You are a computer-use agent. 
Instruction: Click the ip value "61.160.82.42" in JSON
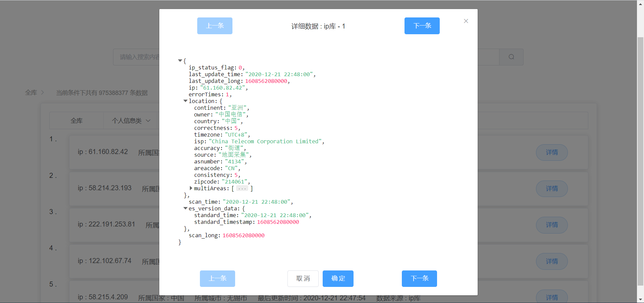(222, 88)
